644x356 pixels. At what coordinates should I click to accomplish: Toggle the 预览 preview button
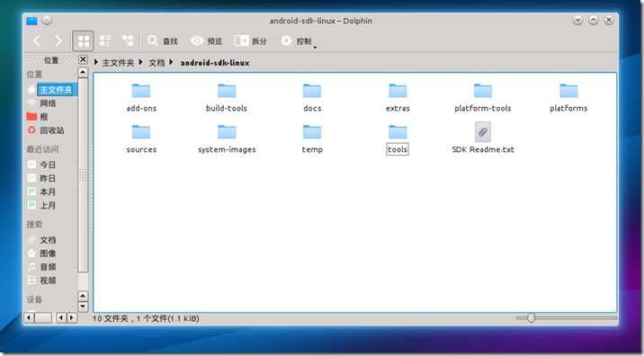coord(207,40)
